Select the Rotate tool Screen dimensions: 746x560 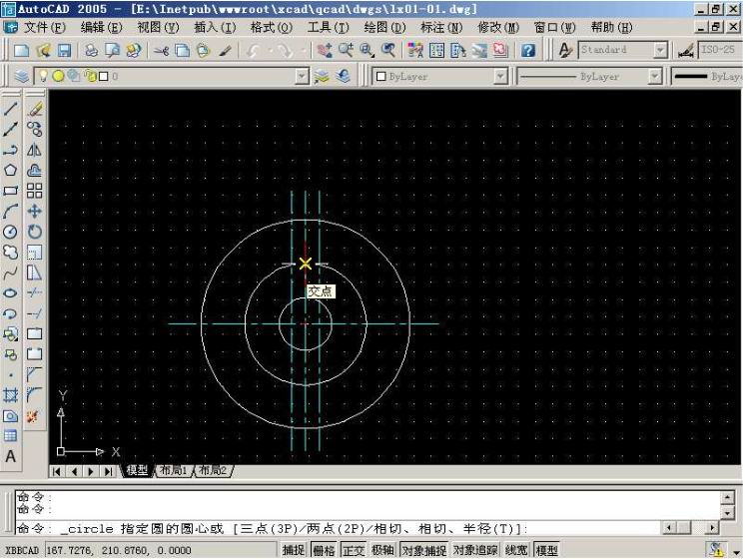pyautogui.click(x=34, y=232)
